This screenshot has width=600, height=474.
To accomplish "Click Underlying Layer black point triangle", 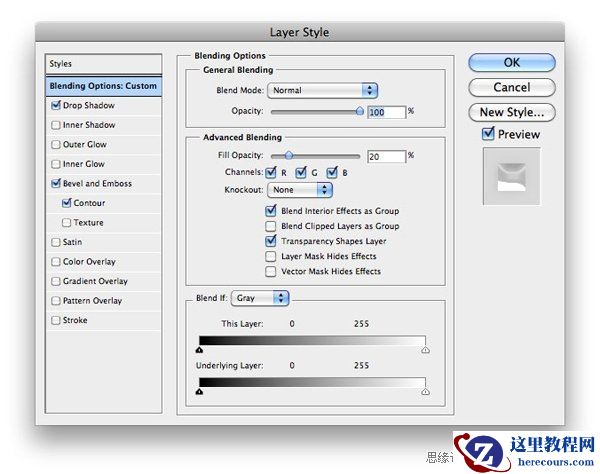I will [199, 392].
